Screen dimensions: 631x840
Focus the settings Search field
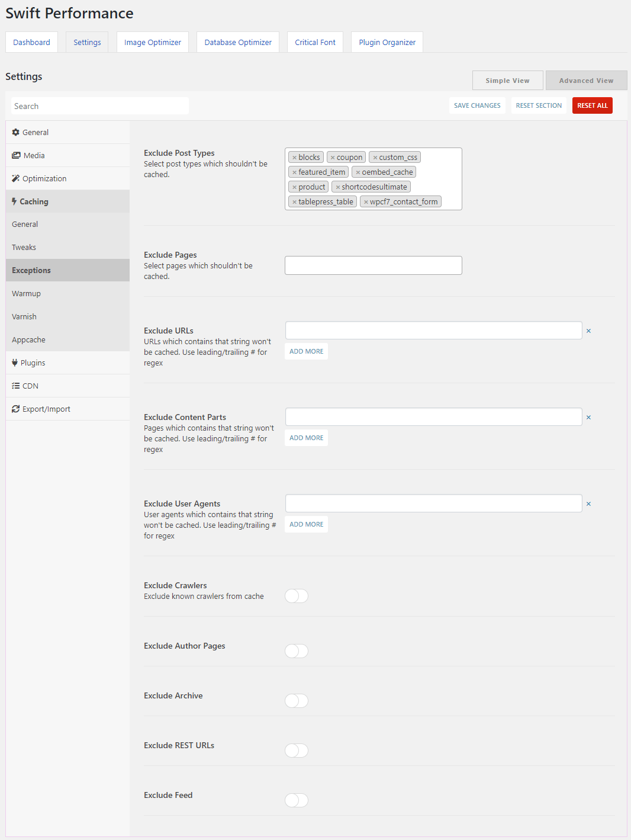pyautogui.click(x=99, y=106)
